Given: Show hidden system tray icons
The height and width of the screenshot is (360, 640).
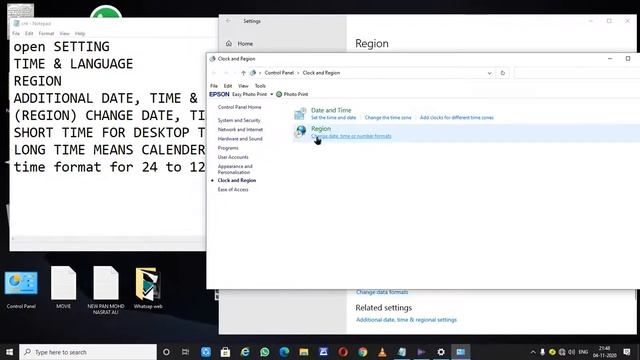Looking at the screenshot, I should (533, 352).
